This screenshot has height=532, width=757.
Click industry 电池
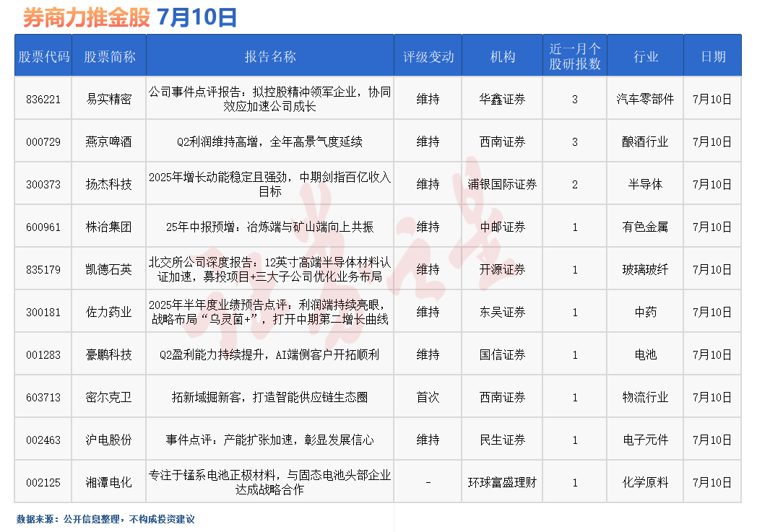coord(646,355)
